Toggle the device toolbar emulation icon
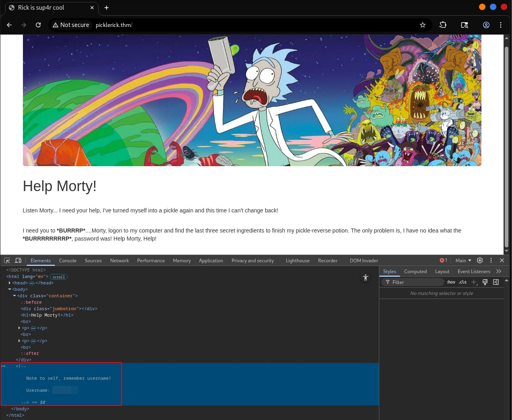This screenshot has width=512, height=420. 18,260
